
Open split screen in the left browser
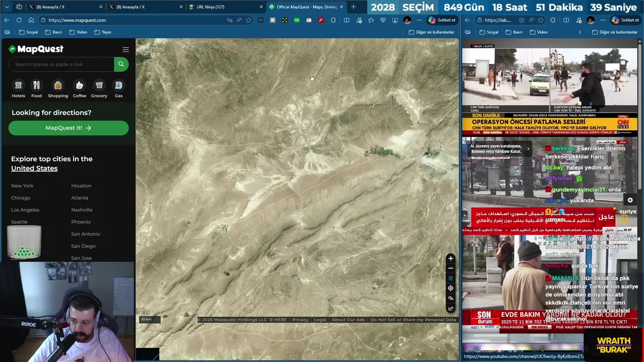pyautogui.click(x=346, y=20)
